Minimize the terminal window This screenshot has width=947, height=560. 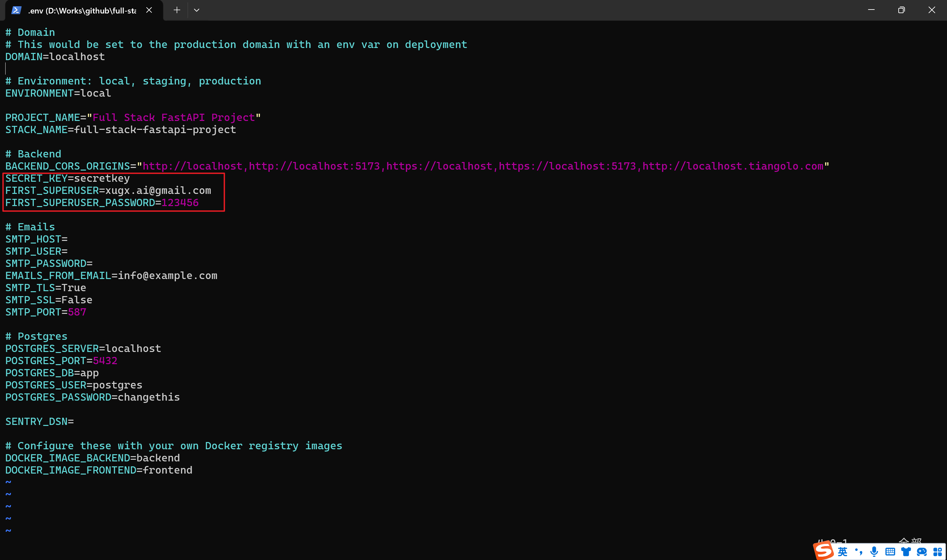871,10
